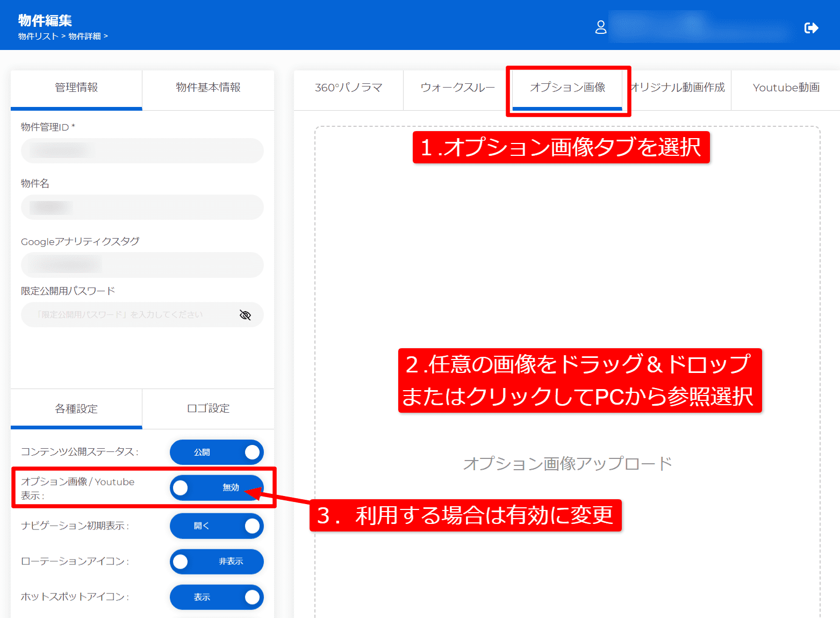Screen dimensions: 840x618
Task: Click the logout icon in header
Action: point(811,28)
